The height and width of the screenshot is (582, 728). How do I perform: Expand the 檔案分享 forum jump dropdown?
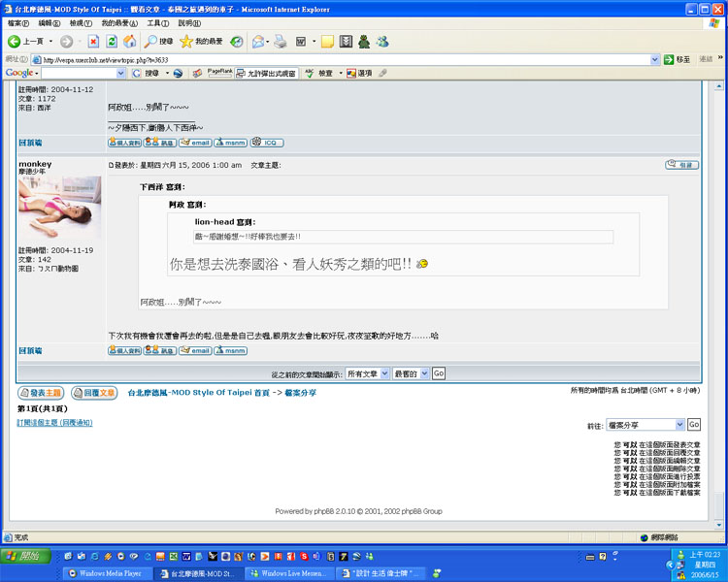[679, 425]
